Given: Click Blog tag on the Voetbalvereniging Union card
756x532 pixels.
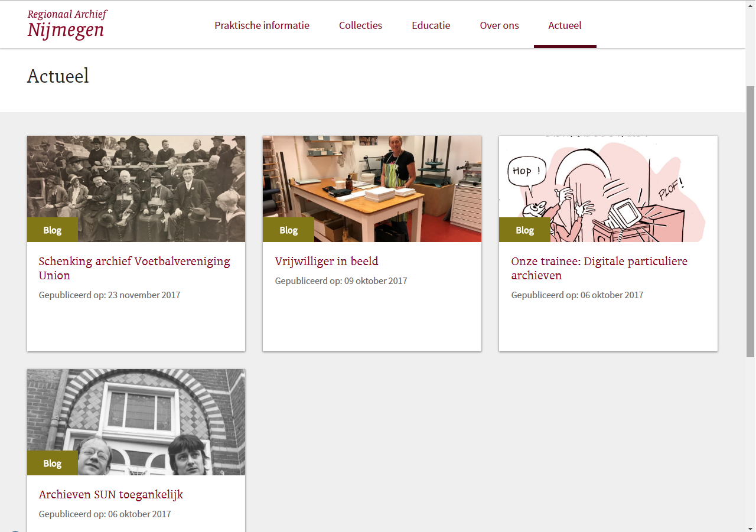Looking at the screenshot, I should pyautogui.click(x=53, y=230).
